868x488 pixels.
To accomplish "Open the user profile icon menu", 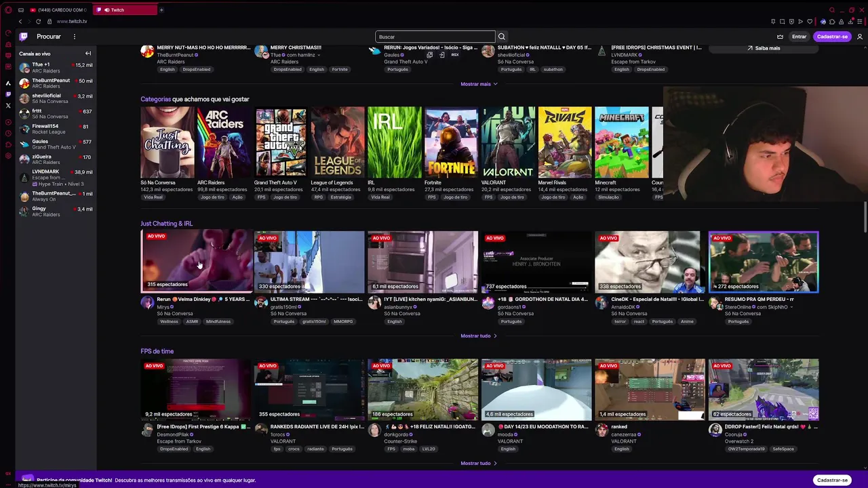I will tap(861, 37).
